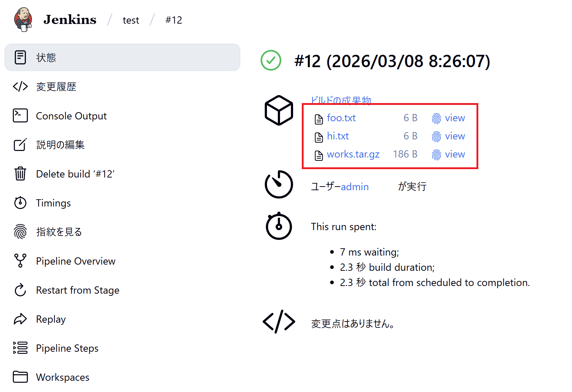Viewport: 572px width, 392px height.
Task: Open the Replay sidebar item
Action: pyautogui.click(x=51, y=319)
